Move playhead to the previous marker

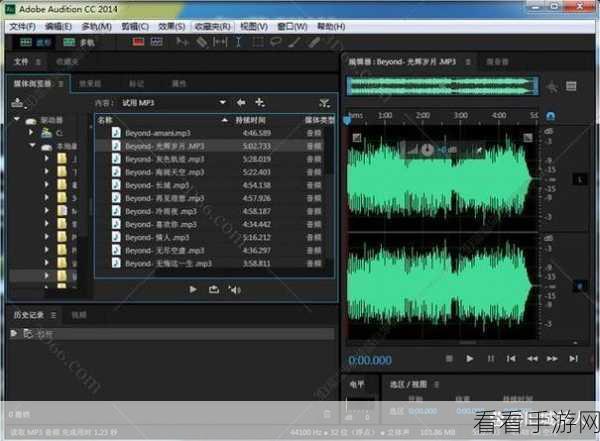[511, 359]
